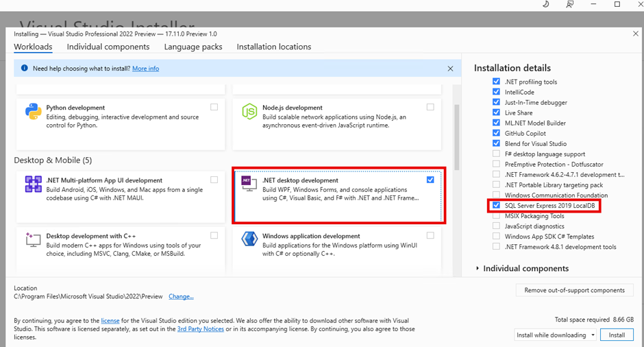
Task: Close the installing dialog
Action: tap(636, 34)
